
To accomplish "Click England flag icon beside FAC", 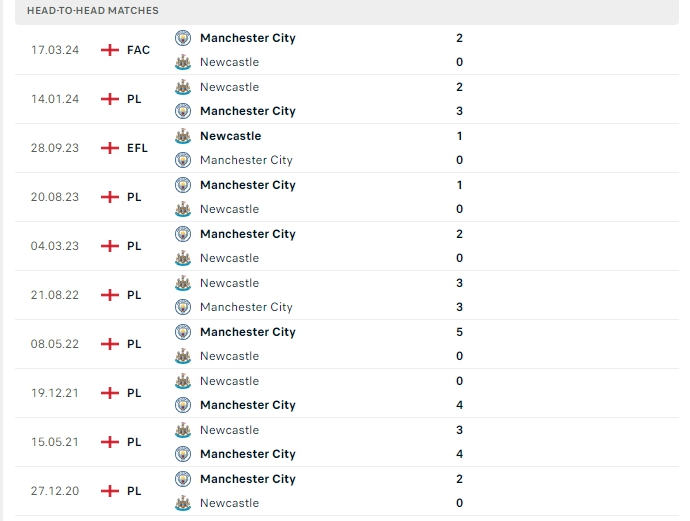I will click(x=110, y=50).
